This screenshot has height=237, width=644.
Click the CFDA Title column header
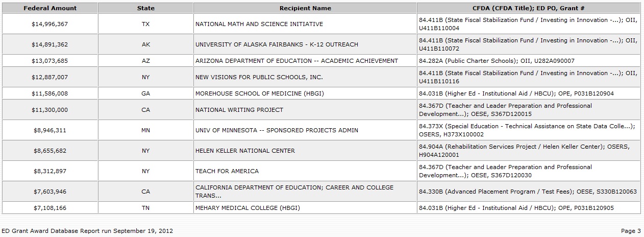(x=528, y=8)
